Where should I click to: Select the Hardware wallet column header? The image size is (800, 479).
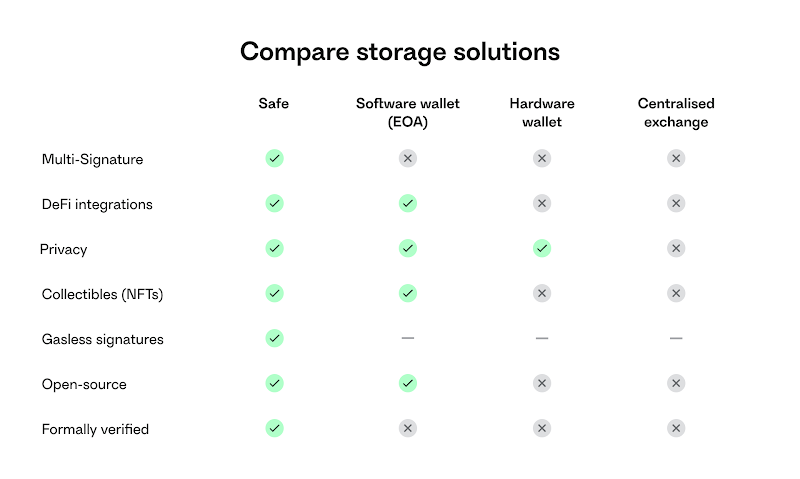point(542,113)
